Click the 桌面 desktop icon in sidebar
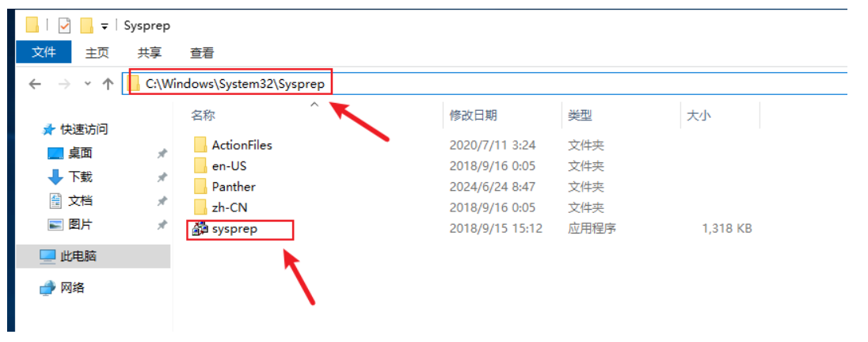Screen dimensions: 868x342 click(55, 154)
